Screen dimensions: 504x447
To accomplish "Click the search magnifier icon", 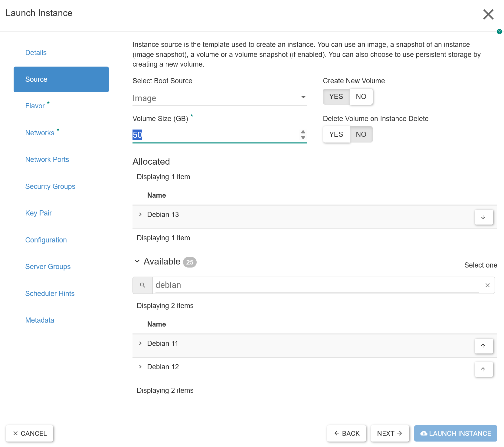I will pyautogui.click(x=142, y=285).
